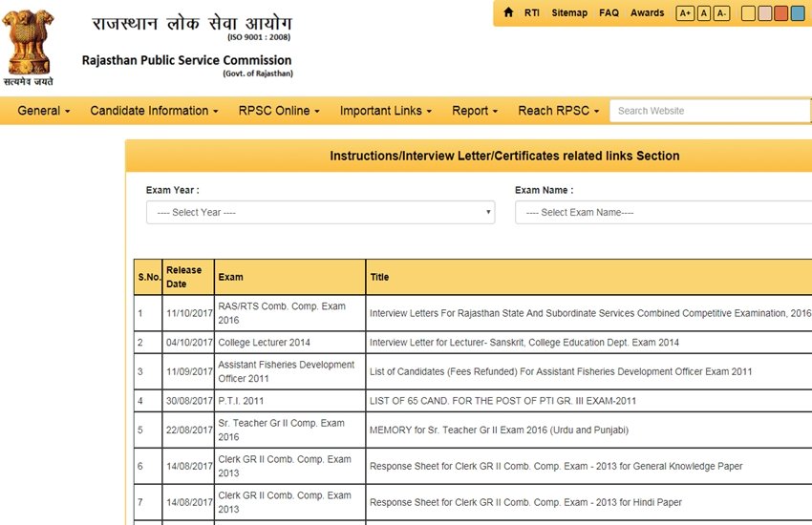
Task: Open the Exam Name dropdown
Action: (x=663, y=213)
